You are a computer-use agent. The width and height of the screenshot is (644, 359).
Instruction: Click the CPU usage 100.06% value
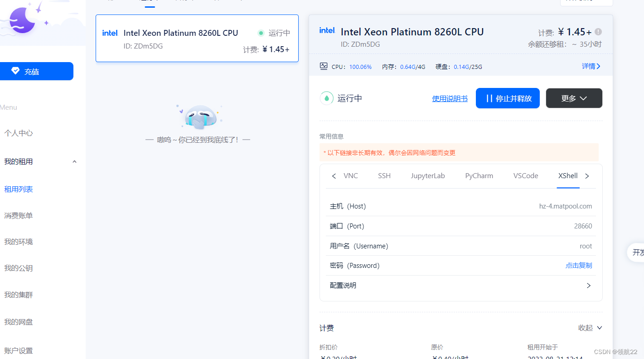[360, 67]
